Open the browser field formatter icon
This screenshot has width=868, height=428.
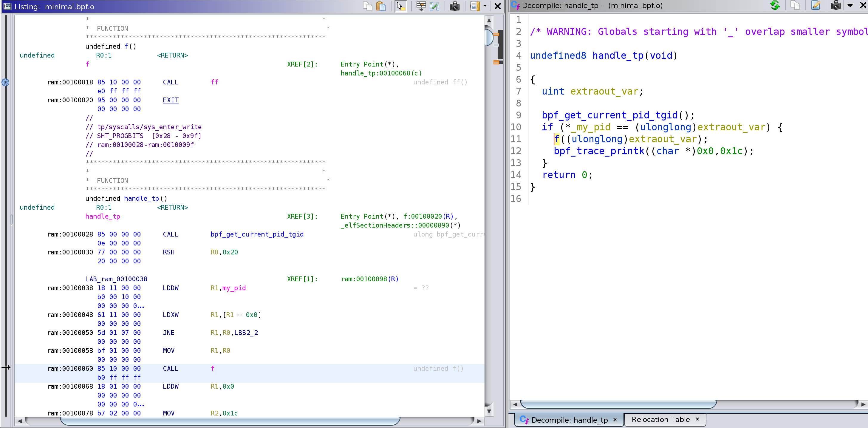[x=421, y=6]
